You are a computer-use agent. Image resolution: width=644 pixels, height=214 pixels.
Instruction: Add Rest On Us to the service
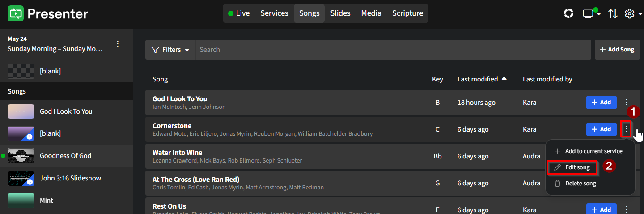coord(601,209)
